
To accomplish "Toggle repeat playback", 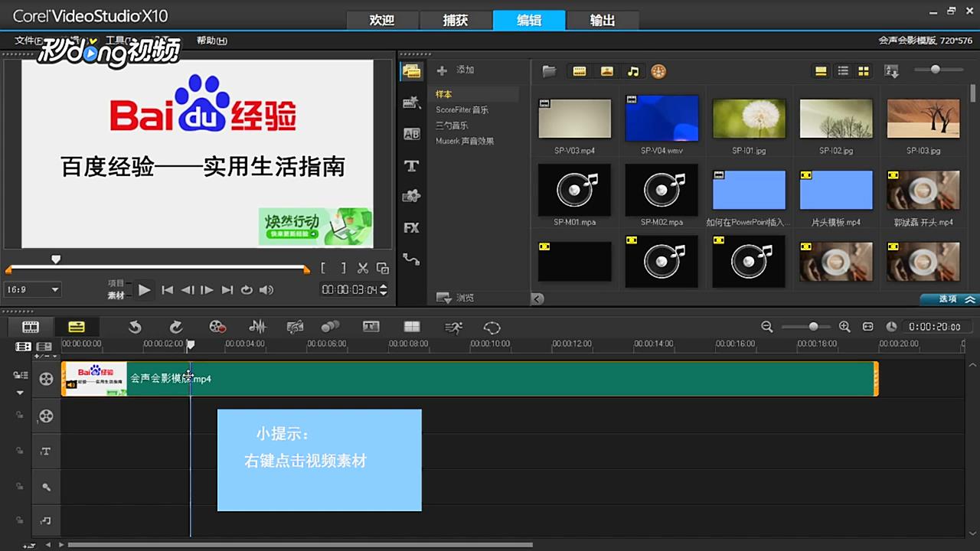I will tap(247, 290).
